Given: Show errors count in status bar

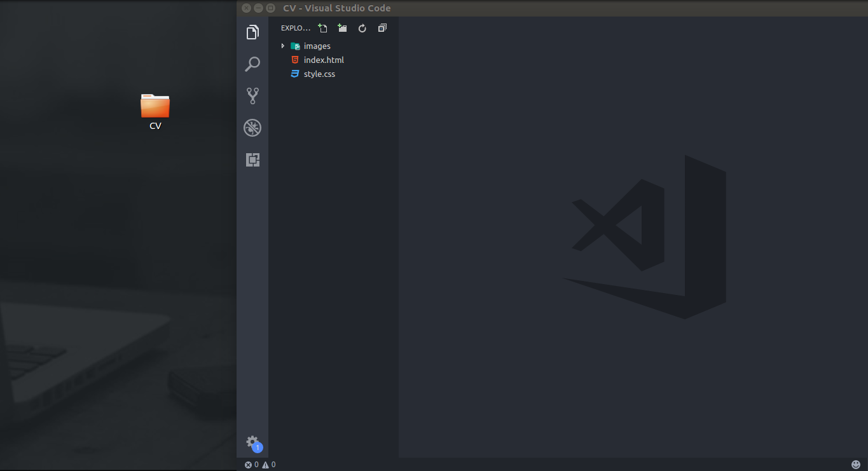Looking at the screenshot, I should [x=252, y=465].
